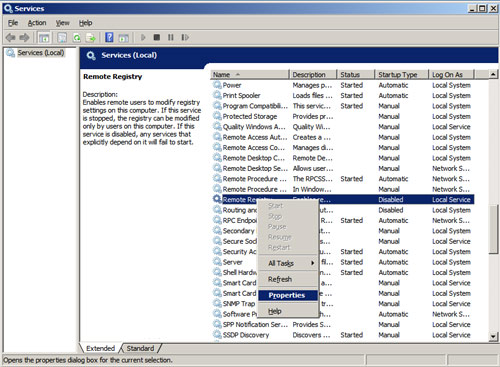Viewport: 500px width, 367px height.
Task: Select the Remote Access Co... service row
Action: (x=343, y=147)
